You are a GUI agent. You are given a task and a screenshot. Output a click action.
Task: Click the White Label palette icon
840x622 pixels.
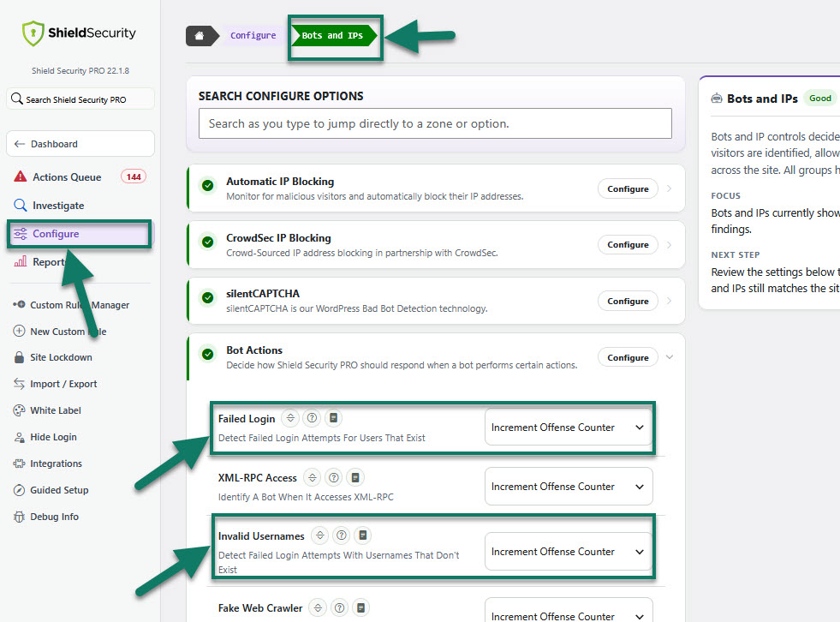tap(20, 410)
